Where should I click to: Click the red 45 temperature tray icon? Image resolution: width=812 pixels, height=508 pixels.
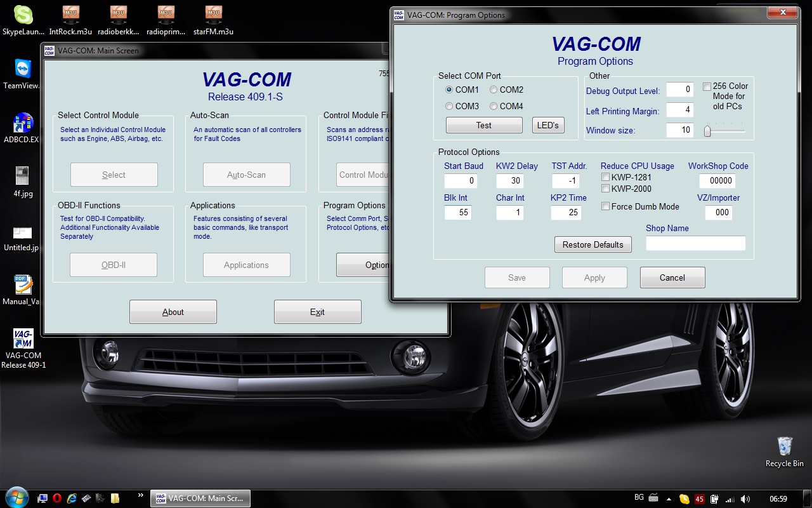pos(700,499)
